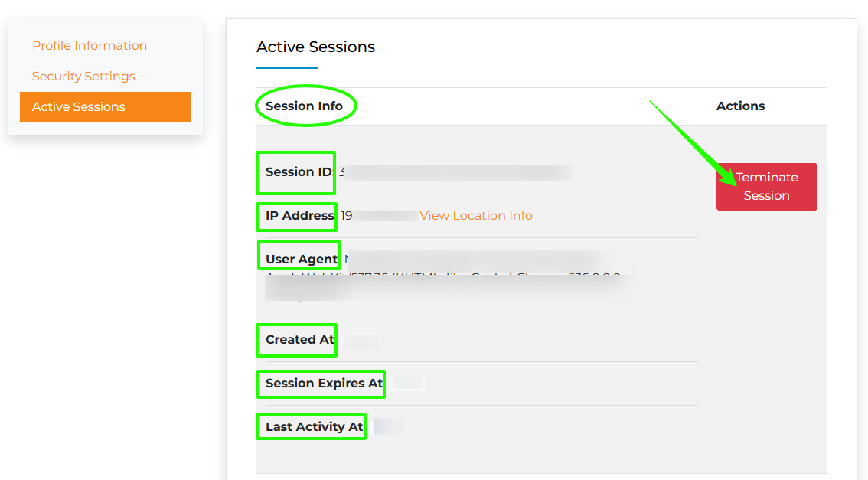
Task: Click the User Agent label
Action: 301,260
